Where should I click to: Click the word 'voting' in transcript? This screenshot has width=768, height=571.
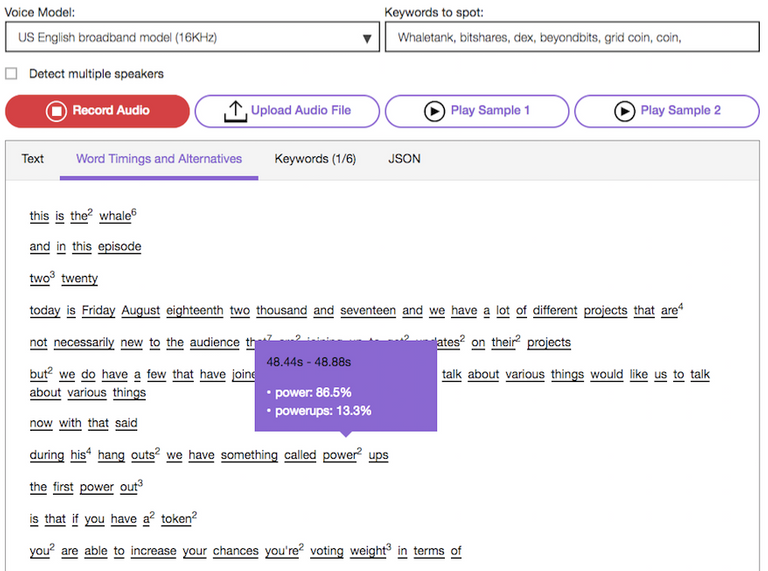(x=327, y=551)
